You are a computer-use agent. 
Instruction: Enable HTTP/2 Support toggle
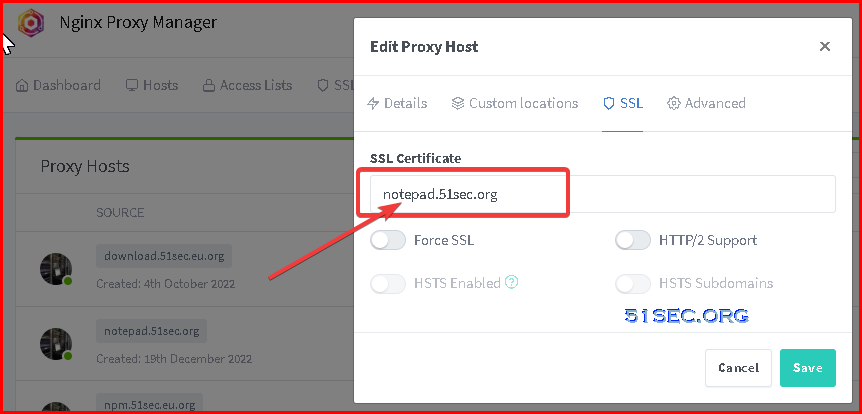point(633,240)
